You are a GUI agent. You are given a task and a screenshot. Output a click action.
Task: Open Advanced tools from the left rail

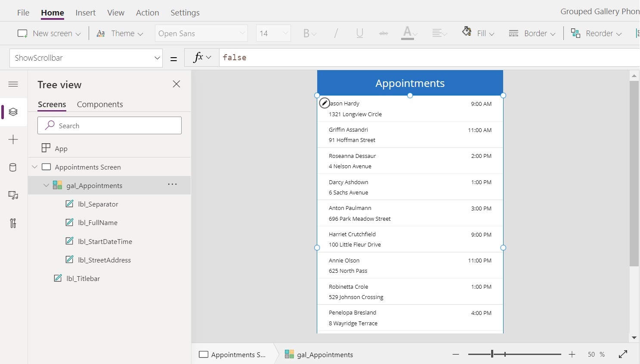point(13,223)
